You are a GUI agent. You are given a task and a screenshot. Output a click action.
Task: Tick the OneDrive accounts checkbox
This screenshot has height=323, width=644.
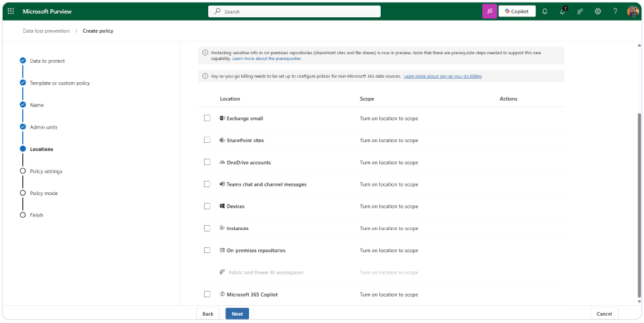207,162
